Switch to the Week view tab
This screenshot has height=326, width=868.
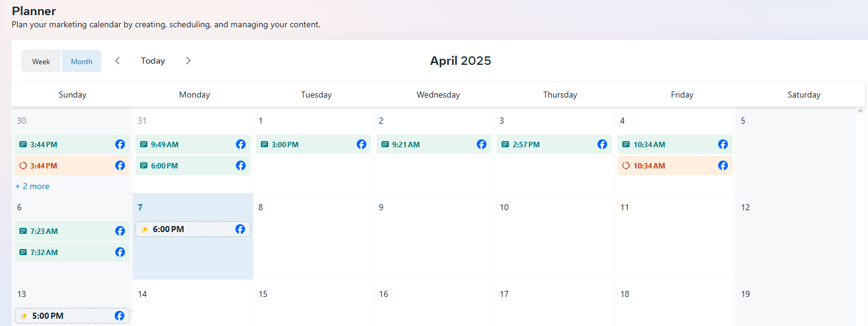tap(41, 61)
